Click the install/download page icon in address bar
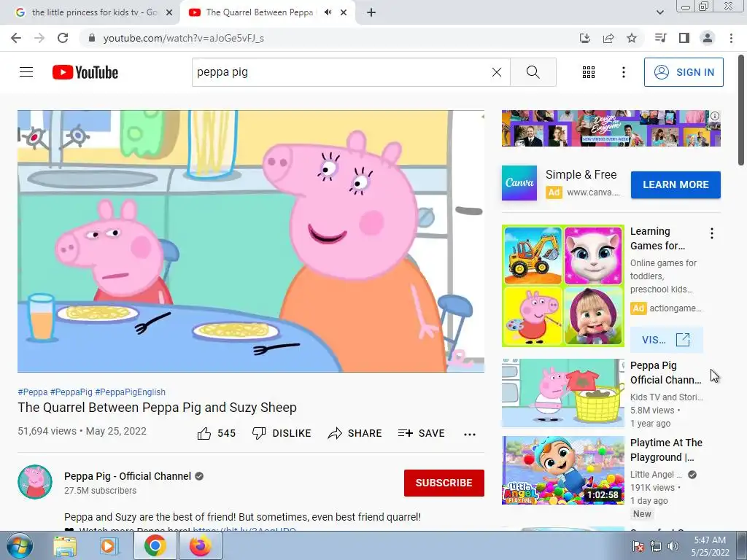 584,38
